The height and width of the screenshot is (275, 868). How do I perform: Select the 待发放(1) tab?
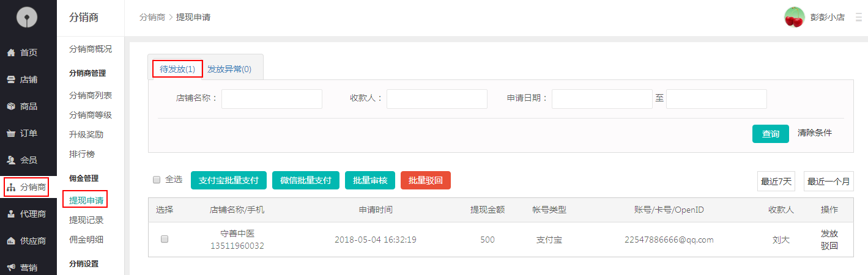click(177, 70)
